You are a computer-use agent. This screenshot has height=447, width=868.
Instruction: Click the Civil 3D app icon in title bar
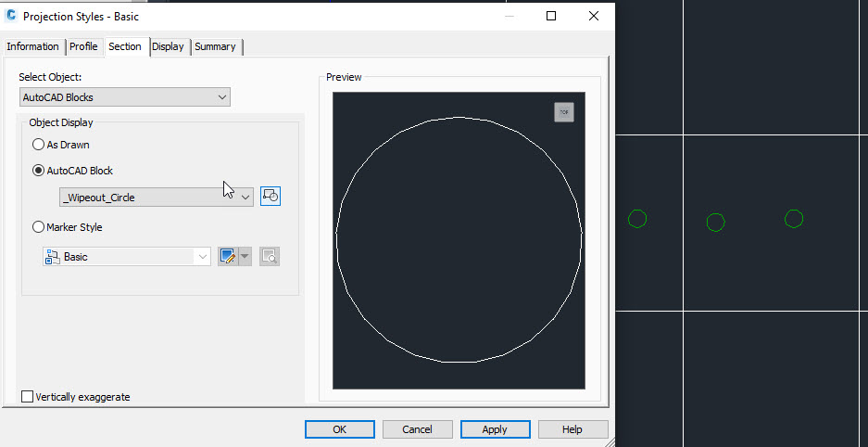click(x=11, y=16)
